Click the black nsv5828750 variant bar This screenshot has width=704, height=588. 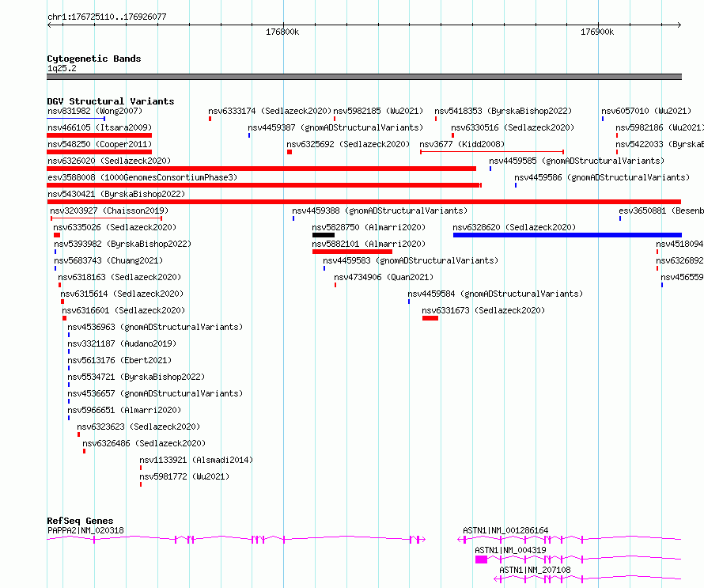pos(324,235)
